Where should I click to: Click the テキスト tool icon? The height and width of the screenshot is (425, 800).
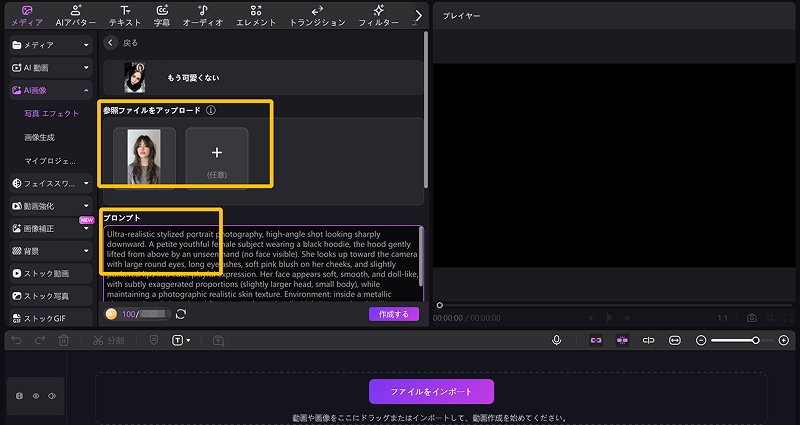click(x=125, y=14)
